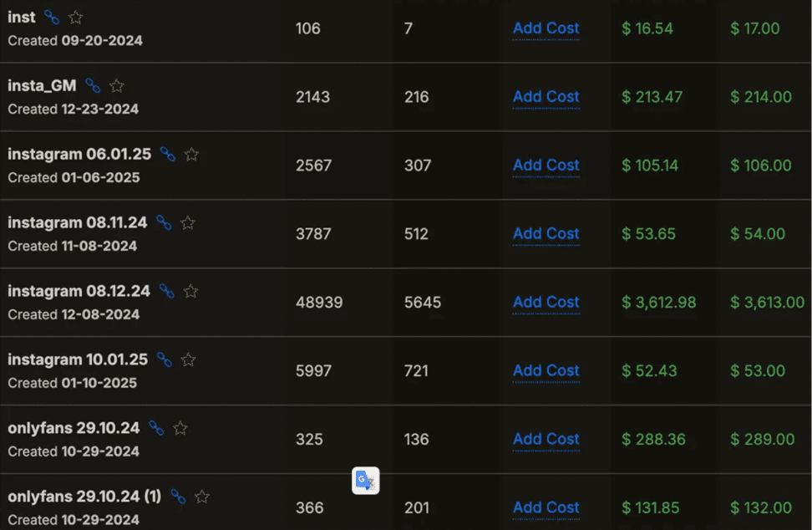812x530 pixels.
Task: Click the Created 09-20-2024 date
Action: (x=75, y=40)
